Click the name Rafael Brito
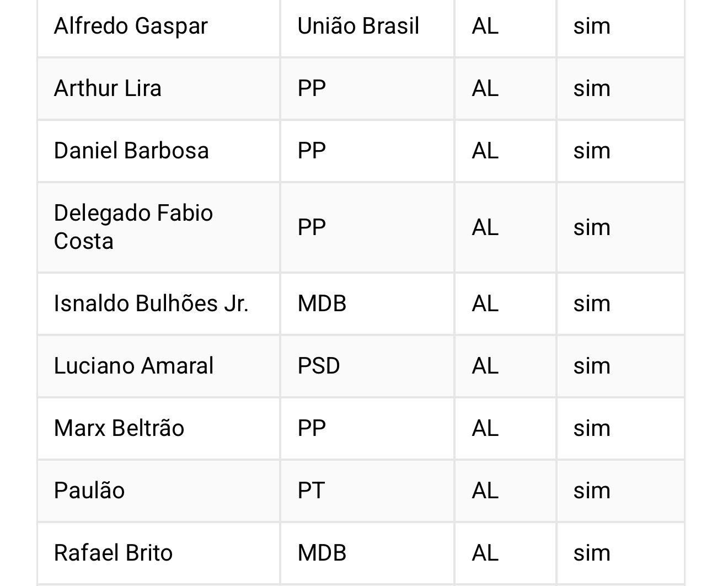The height and width of the screenshot is (586, 728). coord(113,553)
